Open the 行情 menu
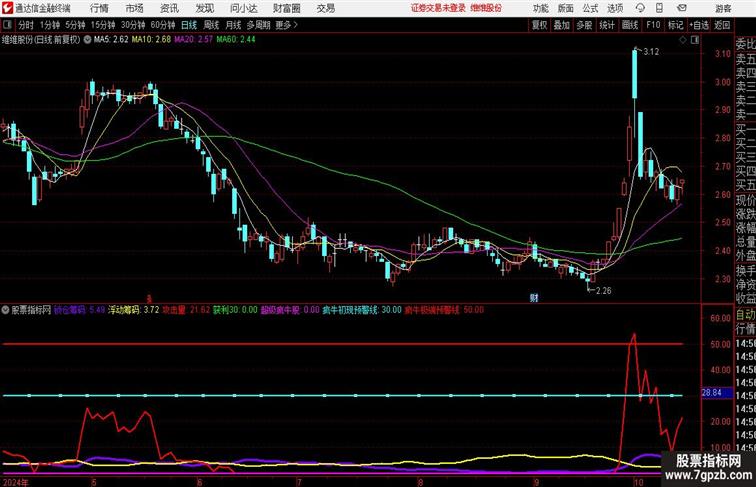The image size is (756, 487). [99, 8]
